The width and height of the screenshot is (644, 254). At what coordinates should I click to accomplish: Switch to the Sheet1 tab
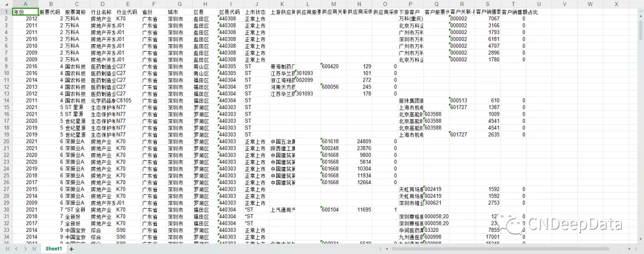click(54, 249)
